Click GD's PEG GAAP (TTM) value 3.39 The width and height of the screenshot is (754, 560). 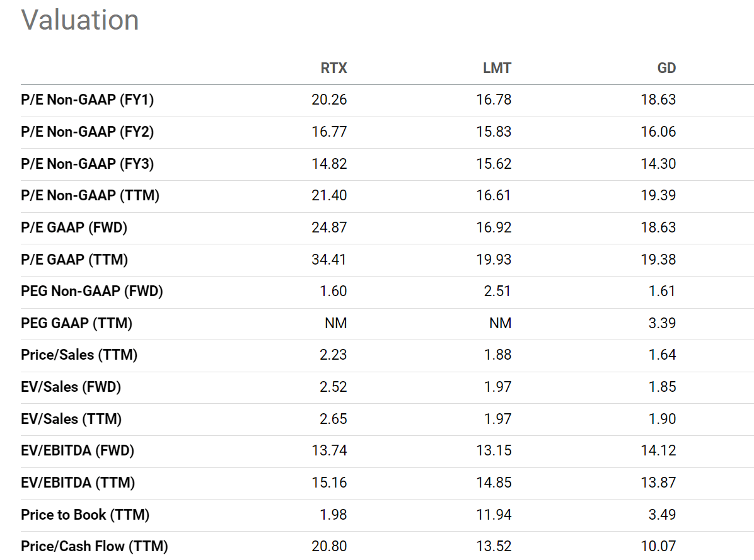(662, 323)
